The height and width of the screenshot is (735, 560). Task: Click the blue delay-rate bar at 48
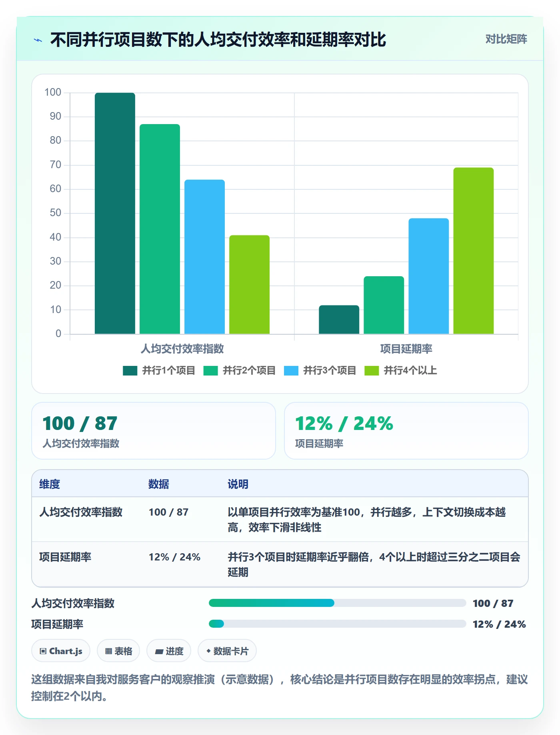428,276
